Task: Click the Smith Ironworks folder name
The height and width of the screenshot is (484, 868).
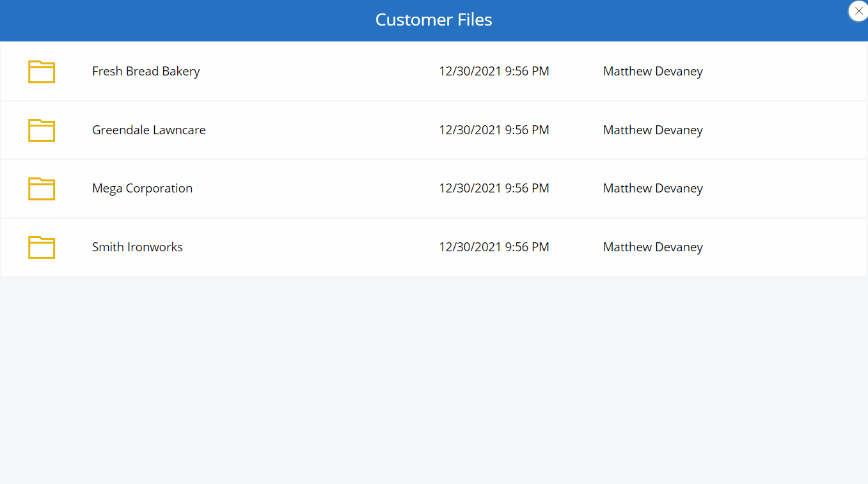Action: (x=137, y=247)
